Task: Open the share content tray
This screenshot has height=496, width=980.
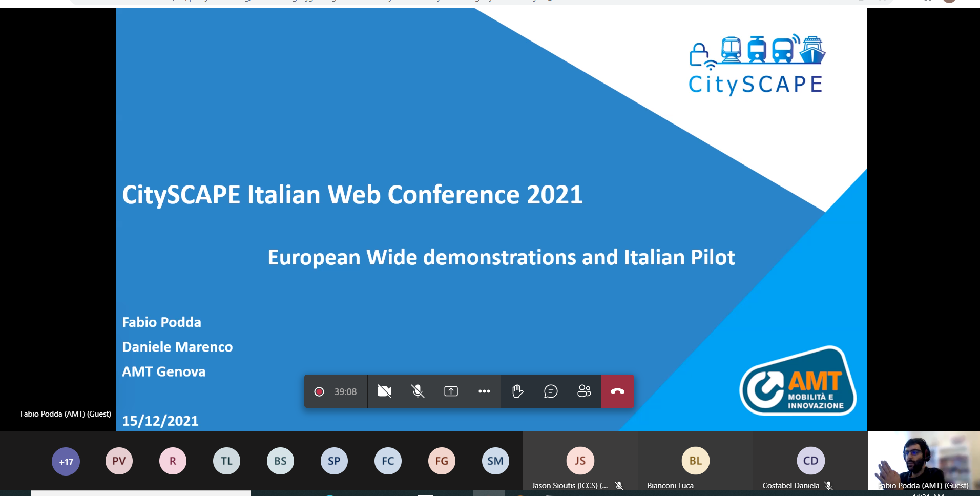Action: pos(451,391)
